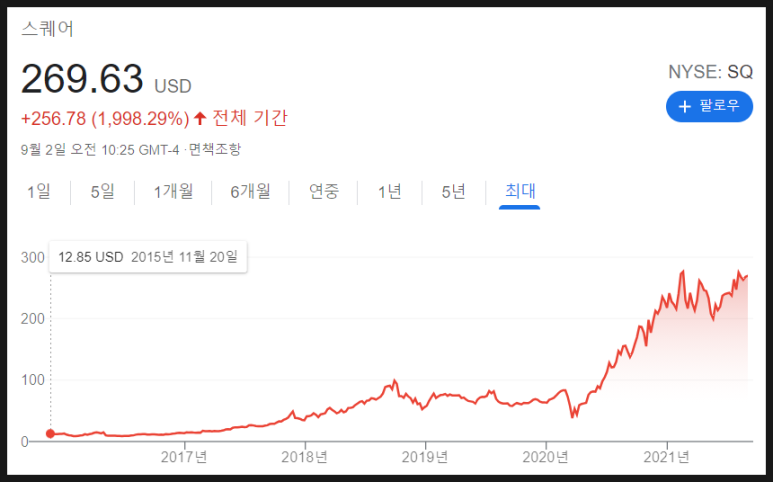Click the 300 y-axis label
This screenshot has width=773, height=482.
pos(33,257)
